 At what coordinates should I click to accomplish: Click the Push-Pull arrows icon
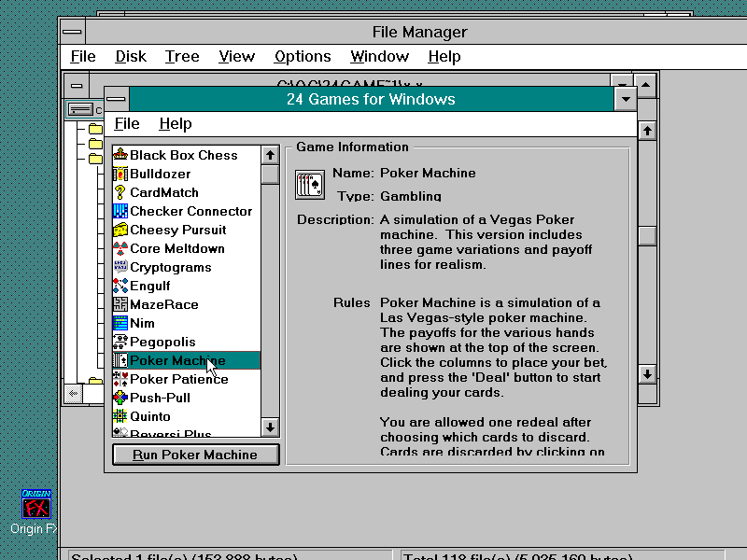(x=120, y=398)
